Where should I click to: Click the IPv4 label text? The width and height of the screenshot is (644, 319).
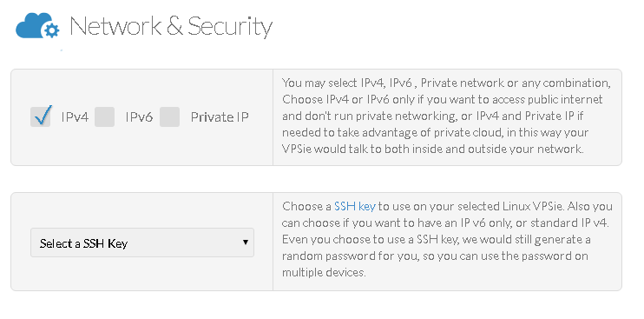pyautogui.click(x=75, y=117)
